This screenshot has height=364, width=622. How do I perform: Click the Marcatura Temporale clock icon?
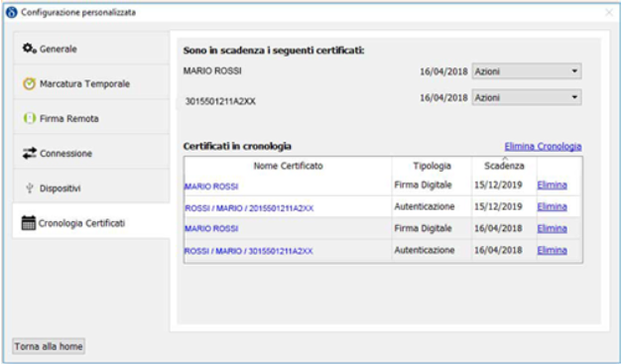[29, 83]
